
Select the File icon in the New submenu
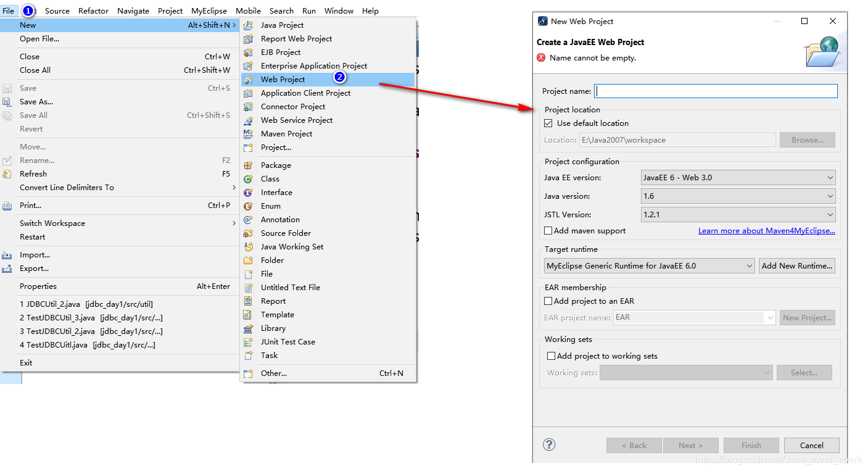coord(248,274)
